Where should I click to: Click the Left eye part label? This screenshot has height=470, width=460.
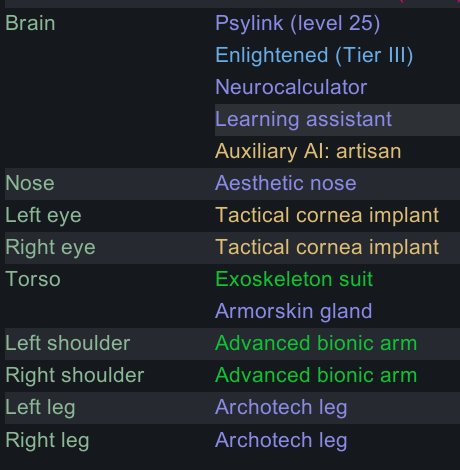click(43, 215)
